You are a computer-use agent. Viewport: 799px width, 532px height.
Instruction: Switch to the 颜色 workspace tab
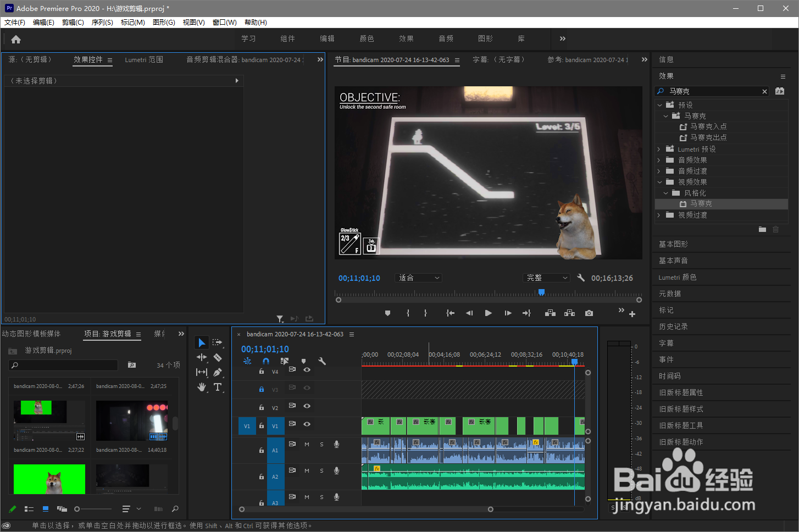[x=367, y=38]
